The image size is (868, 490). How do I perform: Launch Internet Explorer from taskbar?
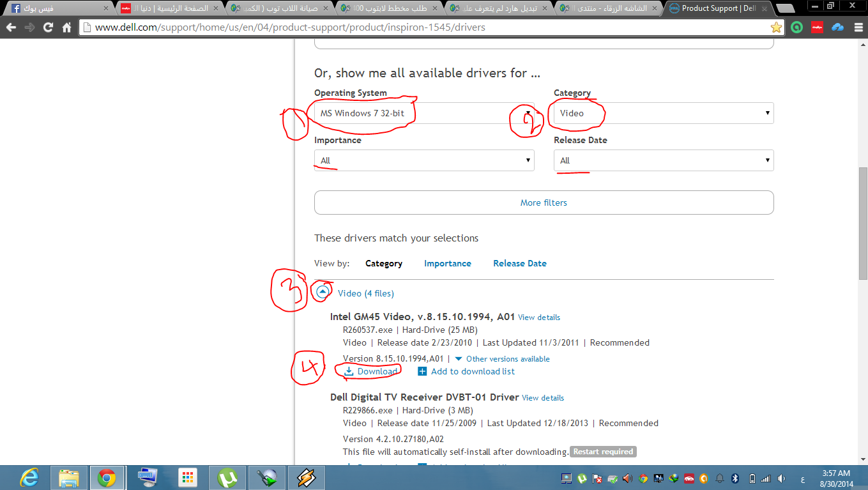point(29,477)
